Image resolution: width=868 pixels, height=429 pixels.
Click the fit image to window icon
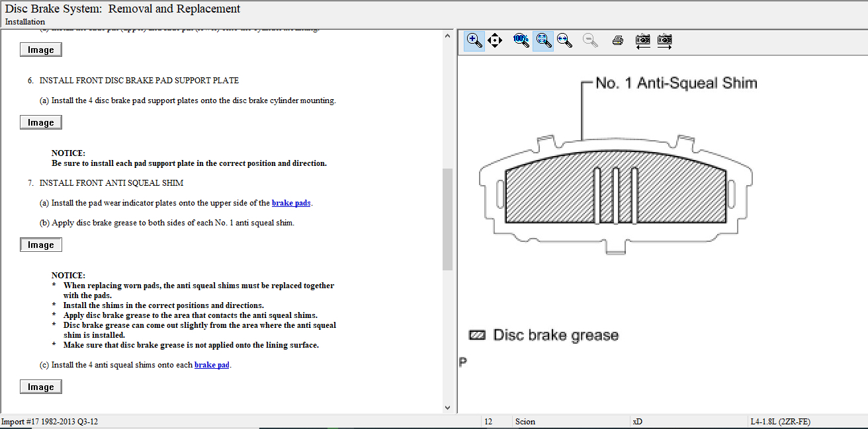click(x=543, y=40)
